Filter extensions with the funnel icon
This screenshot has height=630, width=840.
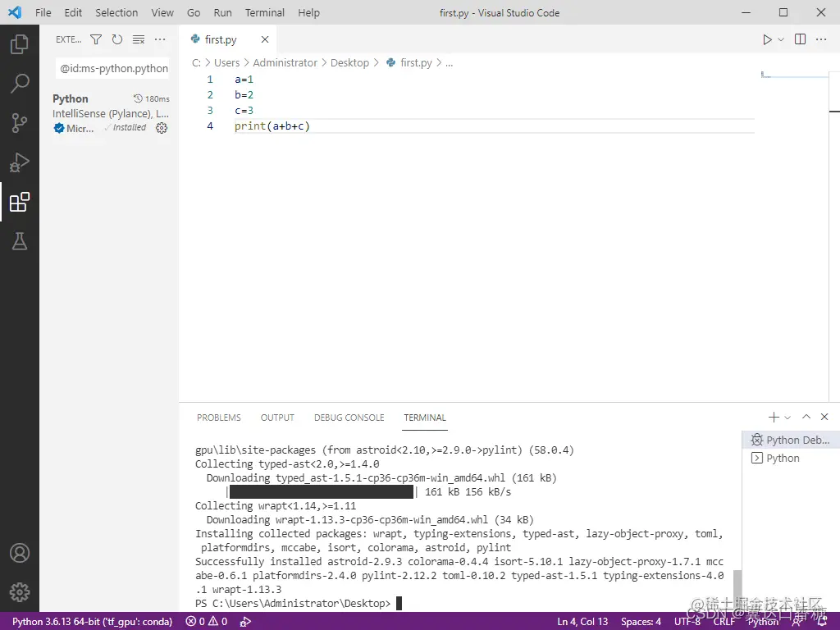96,39
